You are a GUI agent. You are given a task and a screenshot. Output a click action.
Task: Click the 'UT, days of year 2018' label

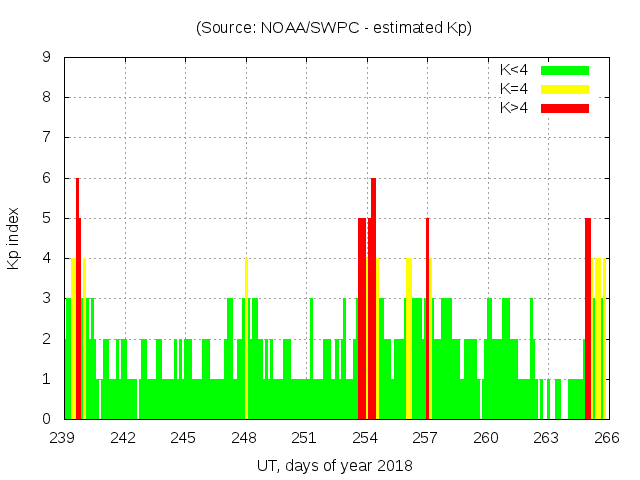[x=334, y=465]
